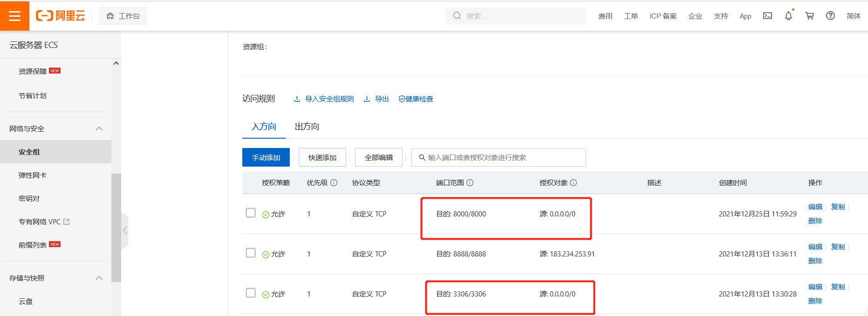The height and width of the screenshot is (316, 868).
Task: Select 安全组 in sidebar
Action: point(55,152)
